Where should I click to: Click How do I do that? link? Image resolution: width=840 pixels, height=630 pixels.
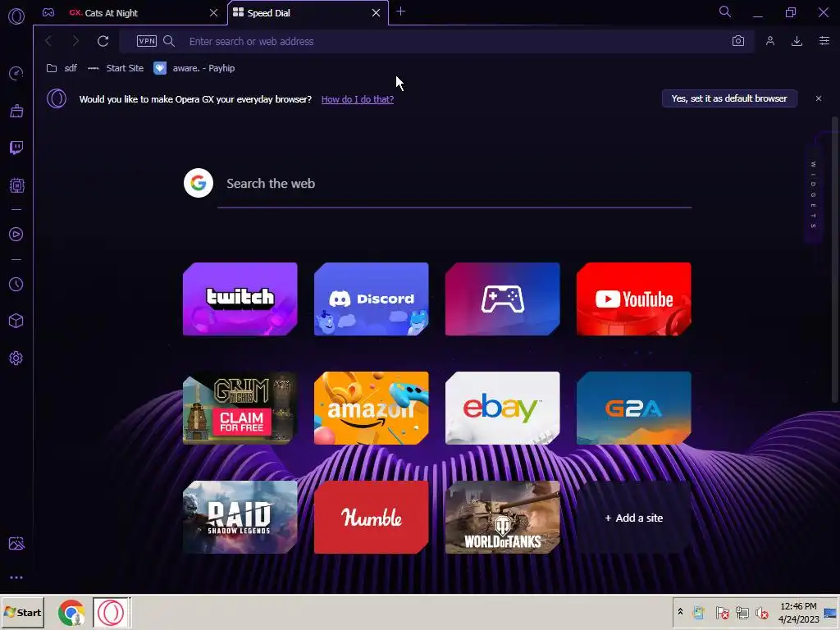click(x=358, y=99)
